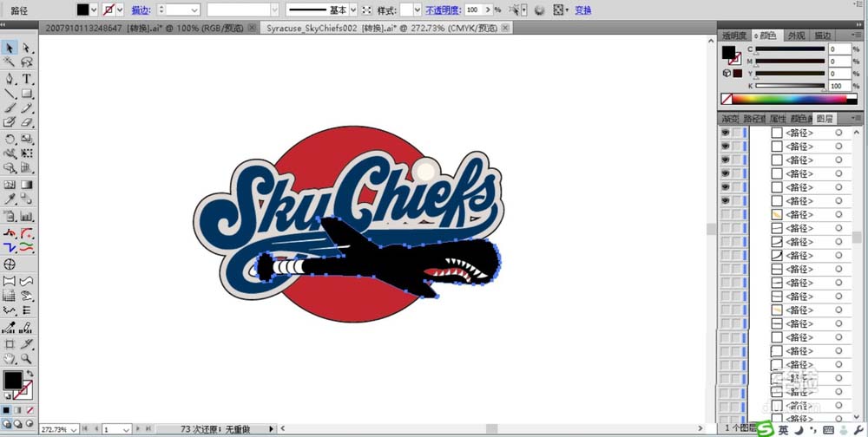Enable Draw Normal mode

(x=6, y=424)
